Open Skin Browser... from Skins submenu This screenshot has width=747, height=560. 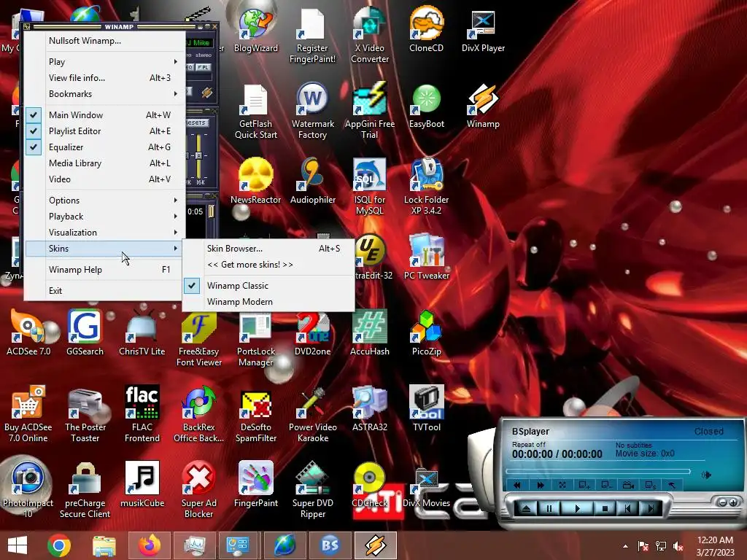[x=268, y=249]
